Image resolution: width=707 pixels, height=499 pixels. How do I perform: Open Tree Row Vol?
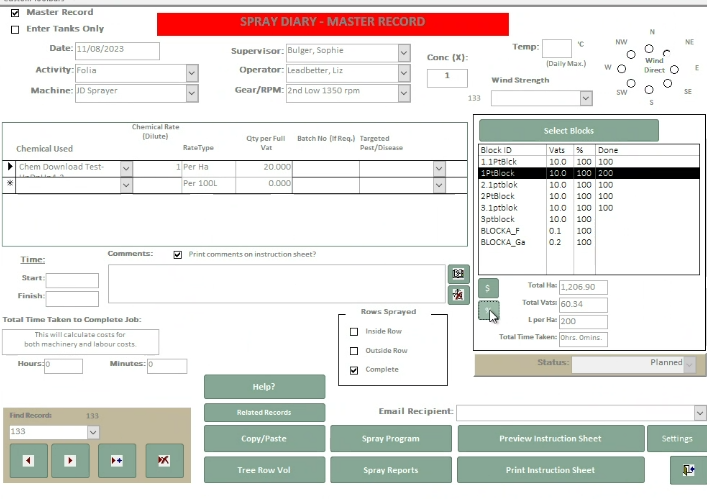[264, 470]
